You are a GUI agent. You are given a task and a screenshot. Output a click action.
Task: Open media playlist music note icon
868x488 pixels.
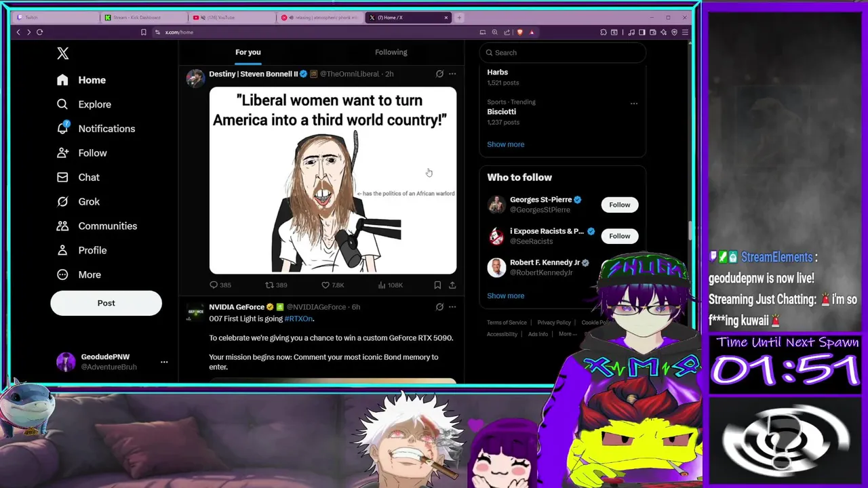point(631,32)
